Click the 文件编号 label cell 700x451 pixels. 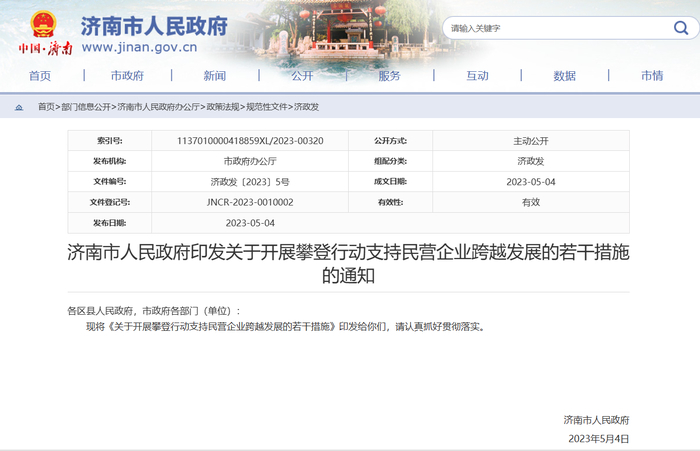click(x=110, y=182)
